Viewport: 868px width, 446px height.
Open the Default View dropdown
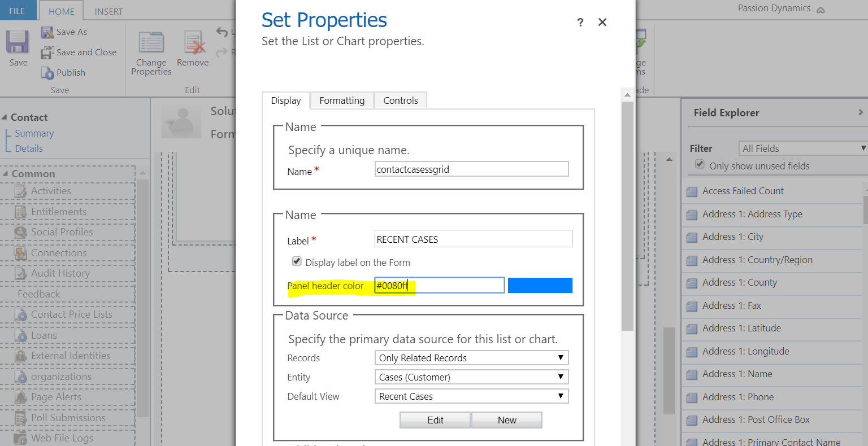(471, 396)
